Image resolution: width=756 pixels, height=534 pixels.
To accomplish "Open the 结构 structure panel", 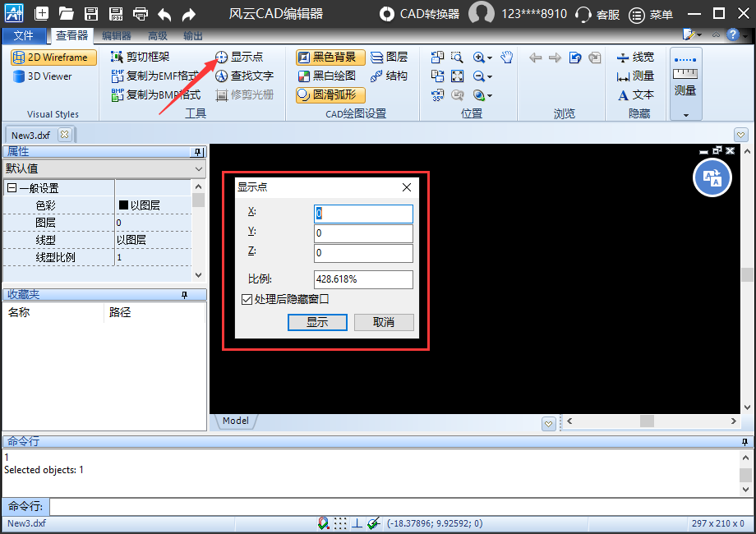I will pyautogui.click(x=390, y=76).
